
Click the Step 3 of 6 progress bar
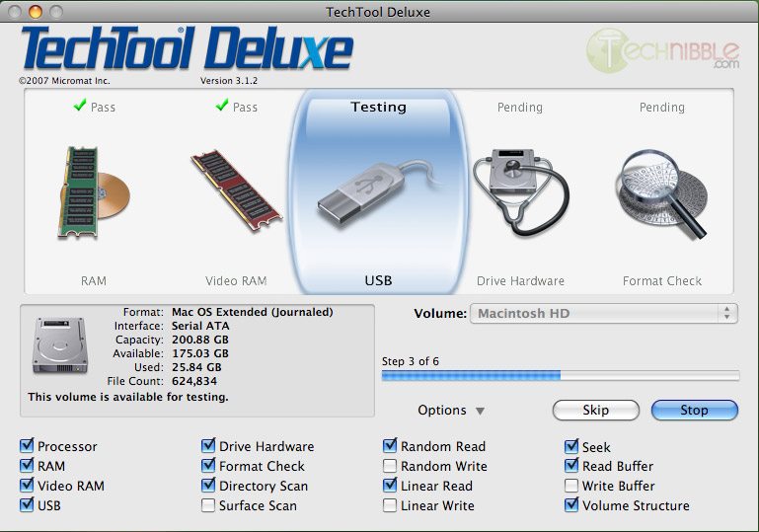[561, 376]
